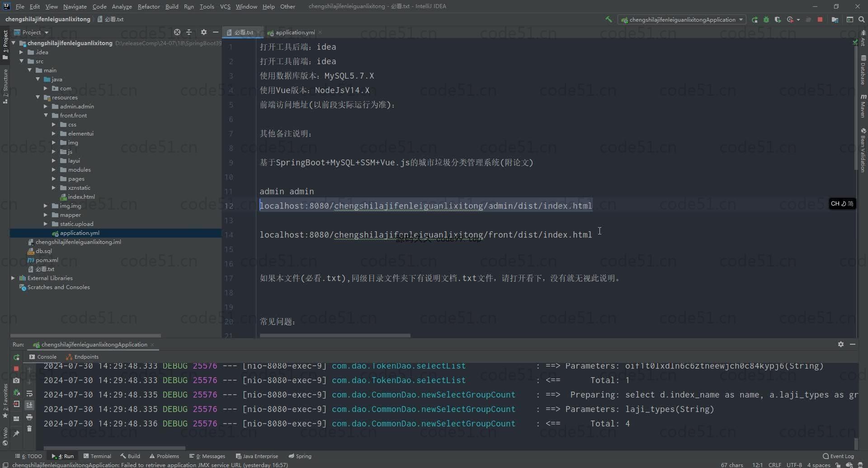Click the Rerun application icon in top toolbar
The height and width of the screenshot is (468, 868).
click(x=755, y=19)
